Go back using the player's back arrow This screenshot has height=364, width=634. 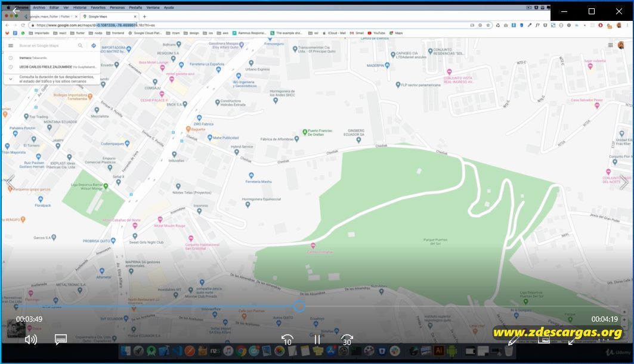(x=16, y=11)
